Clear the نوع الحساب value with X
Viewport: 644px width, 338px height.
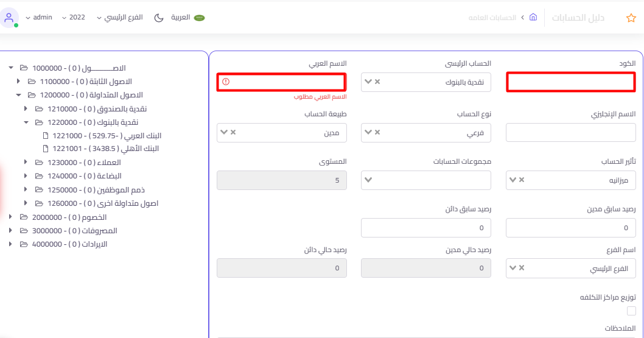coord(377,132)
